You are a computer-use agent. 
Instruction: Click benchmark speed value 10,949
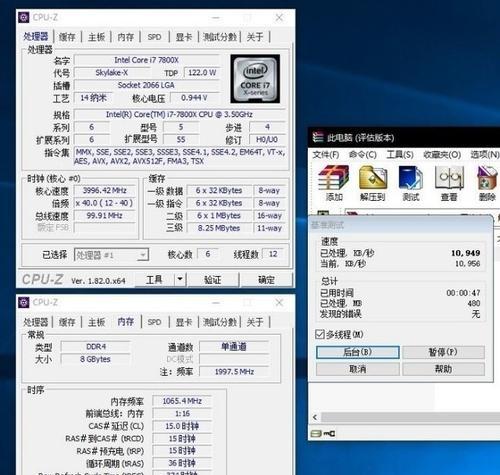pos(466,253)
